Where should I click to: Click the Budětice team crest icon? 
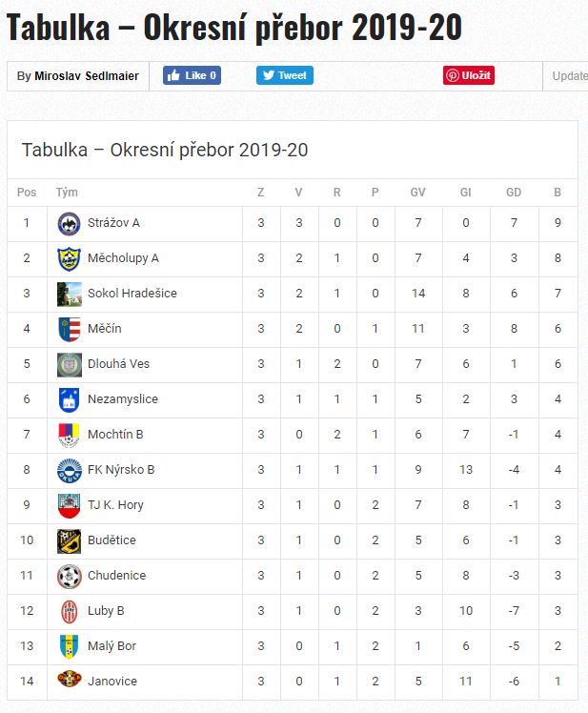coord(69,540)
